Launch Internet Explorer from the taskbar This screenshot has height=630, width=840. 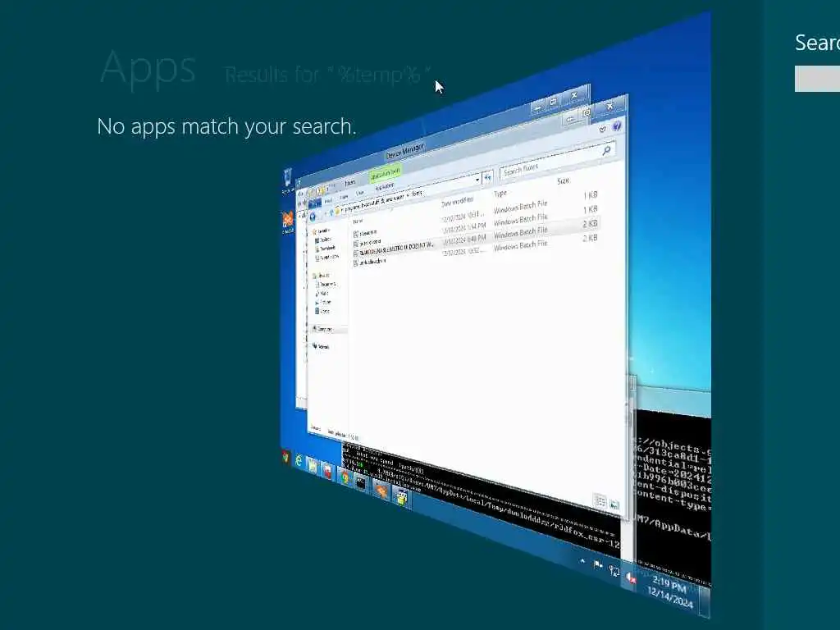coord(299,461)
